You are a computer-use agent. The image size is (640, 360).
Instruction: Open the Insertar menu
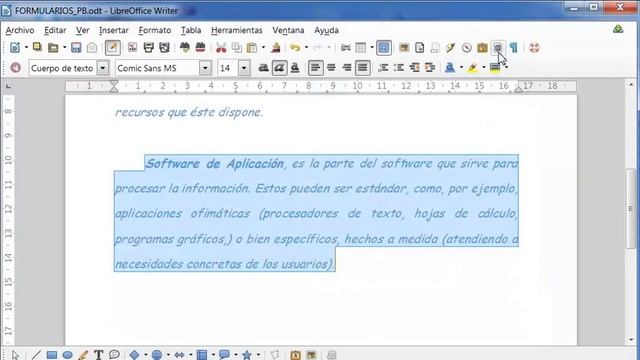113,30
